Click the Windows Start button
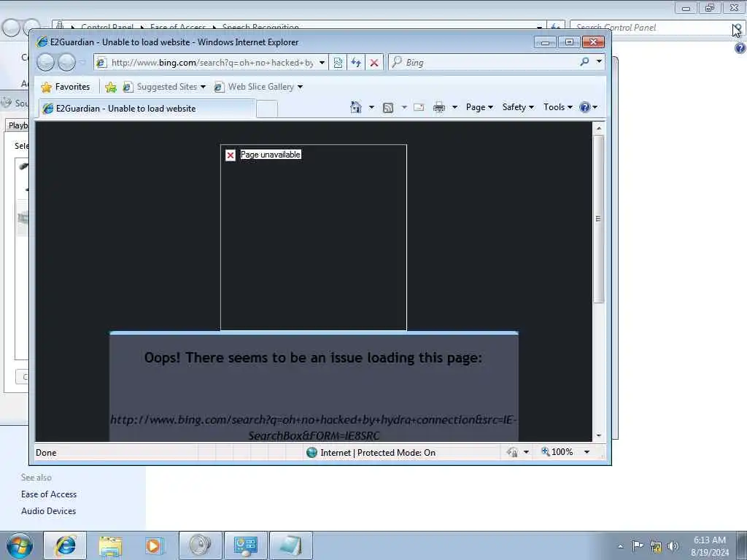 [20, 545]
